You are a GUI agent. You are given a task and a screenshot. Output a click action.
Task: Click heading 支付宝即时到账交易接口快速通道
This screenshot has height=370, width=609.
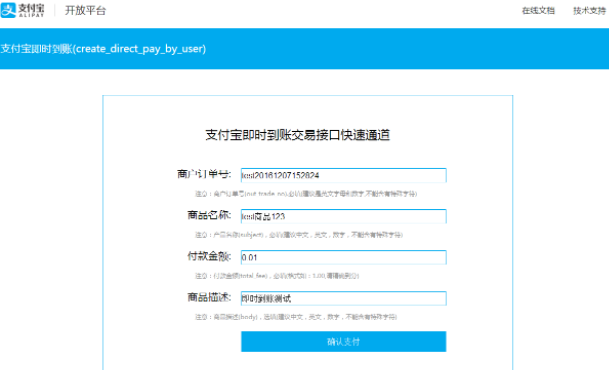[x=298, y=135]
